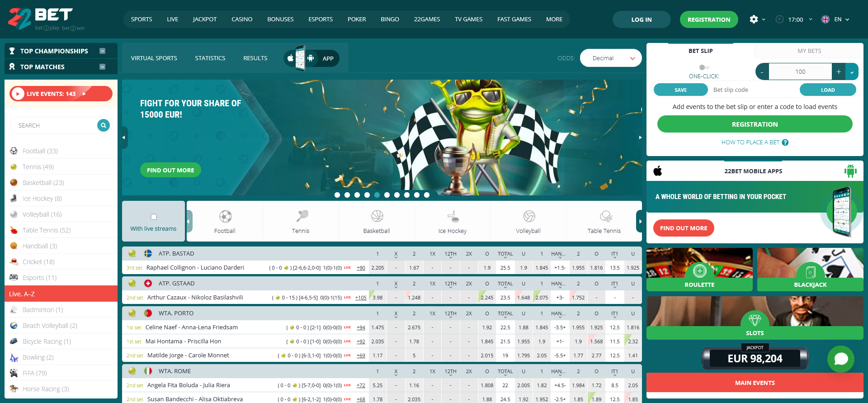The width and height of the screenshot is (868, 403).
Task: Select 2.205 odds for Raphael Collignon
Action: [x=377, y=268]
